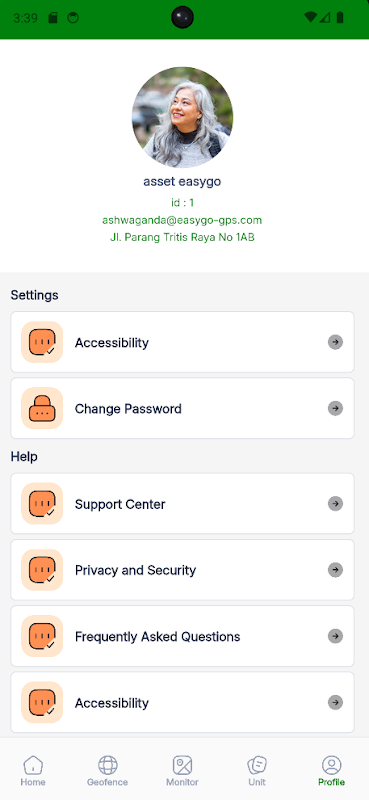Viewport: 369px width, 800px height.
Task: Select the Frequently Asked Questions row
Action: (x=182, y=636)
